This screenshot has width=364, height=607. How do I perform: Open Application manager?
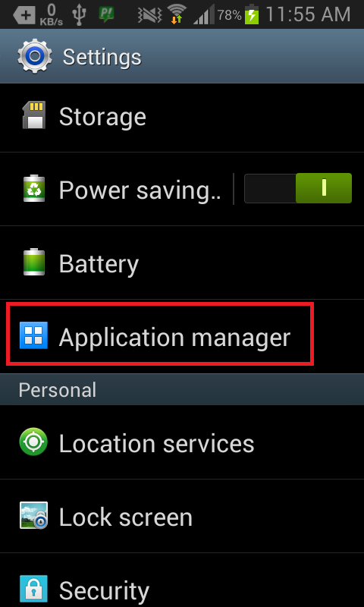(x=182, y=335)
